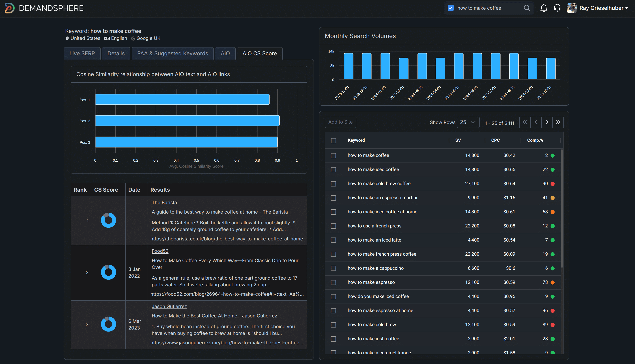Screen dimensions: 635x364
Task: Click Ray Grieselhuber's avatar picture
Action: point(571,8)
